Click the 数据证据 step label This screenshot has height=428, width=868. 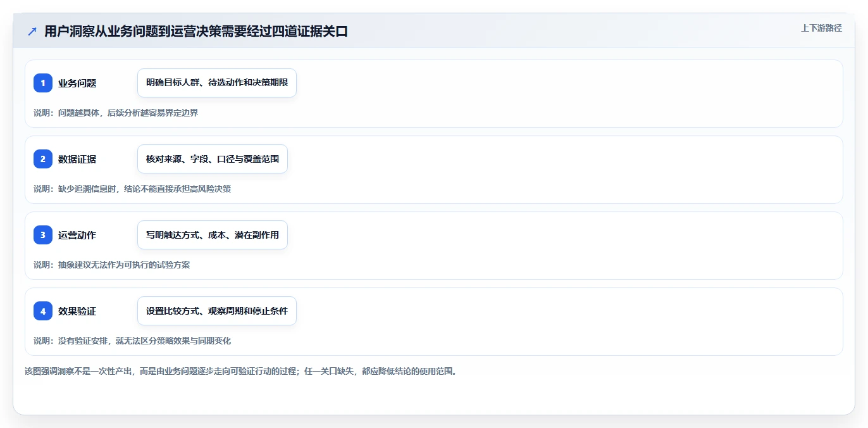[x=77, y=159]
